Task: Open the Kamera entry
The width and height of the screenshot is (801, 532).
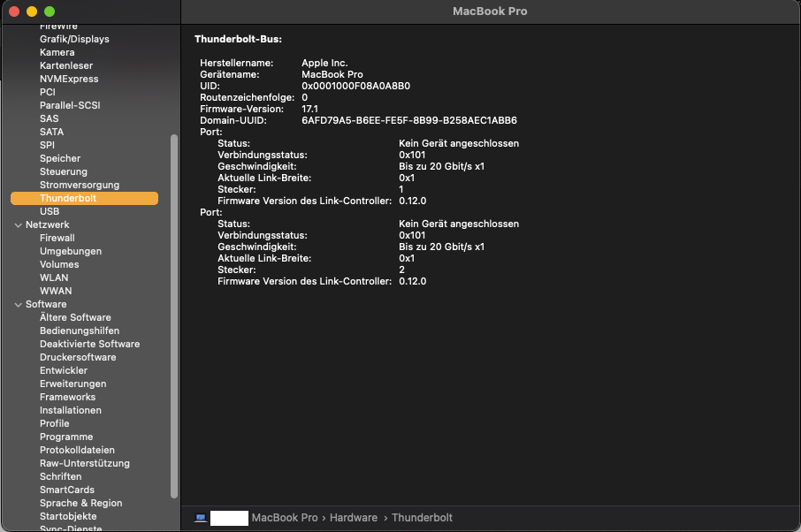Action: coord(57,53)
